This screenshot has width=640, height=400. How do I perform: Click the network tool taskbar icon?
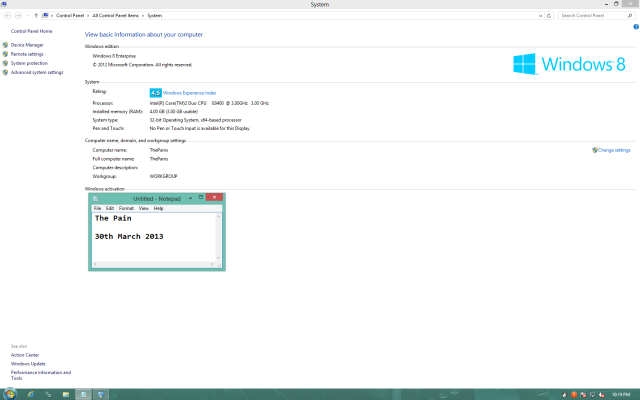(x=48, y=394)
